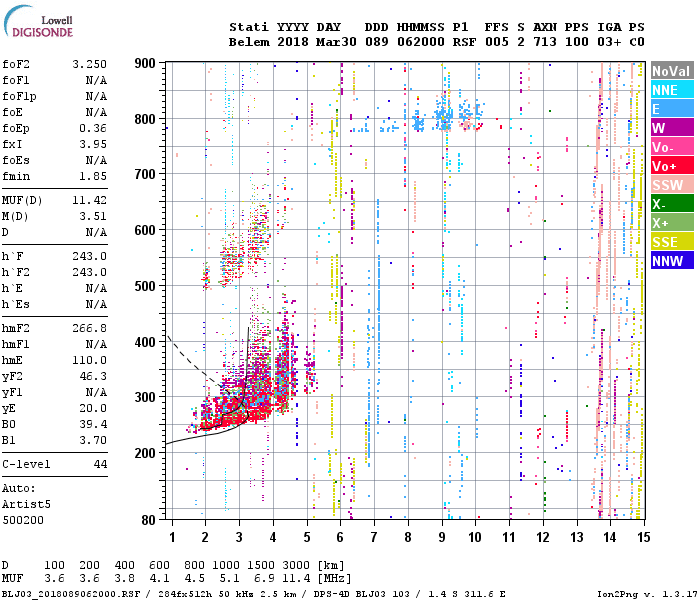Click the station name Belem
The image size is (700, 600).
[x=249, y=42]
